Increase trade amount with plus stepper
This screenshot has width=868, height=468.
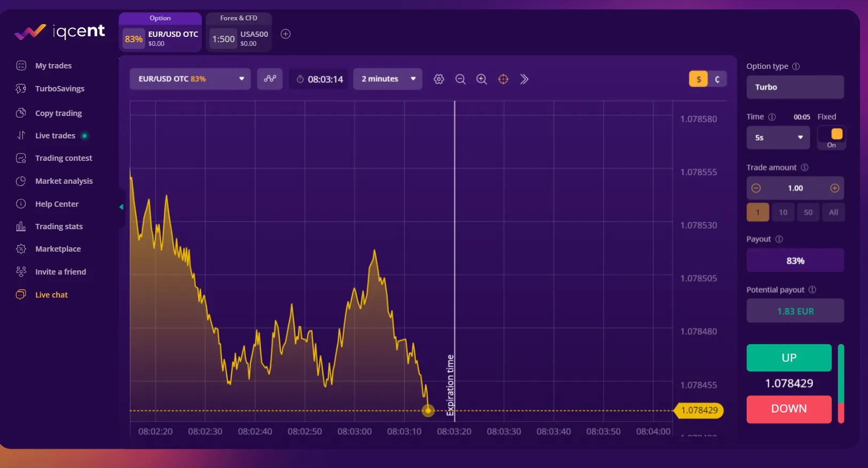pos(834,188)
